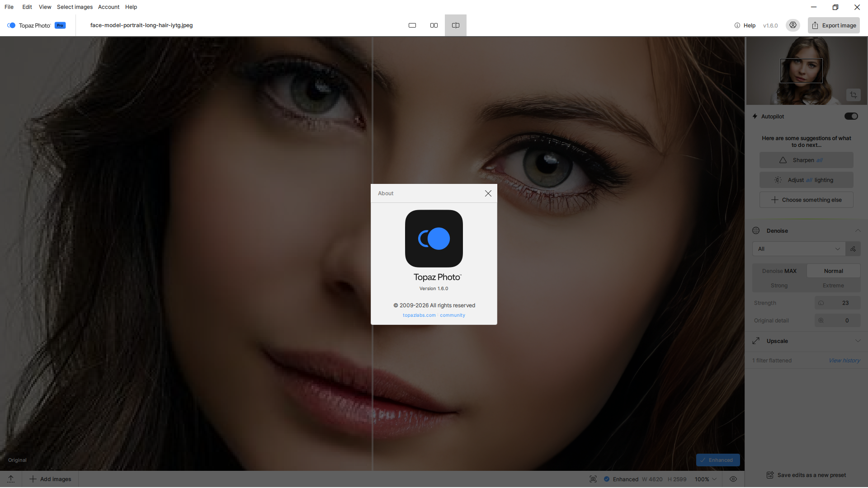The width and height of the screenshot is (868, 488).
Task: Open the Denoise 'All' selection dropdown
Action: tap(799, 249)
